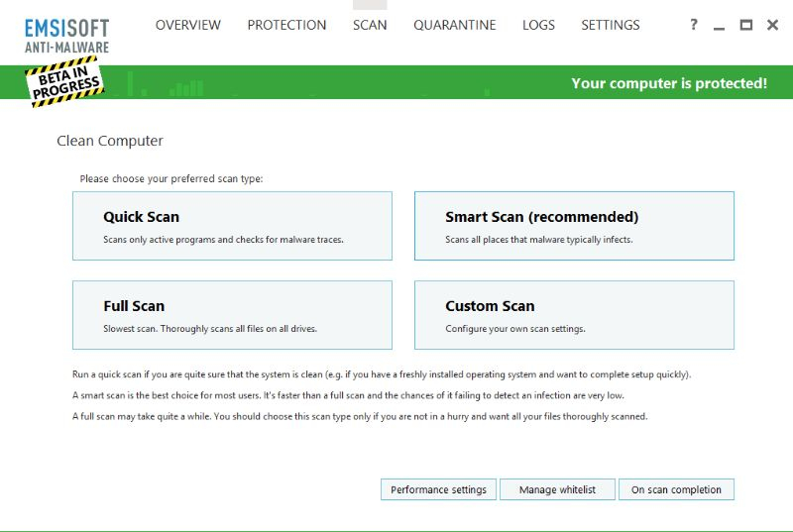
Task: Choose the On scan completion option
Action: 676,489
